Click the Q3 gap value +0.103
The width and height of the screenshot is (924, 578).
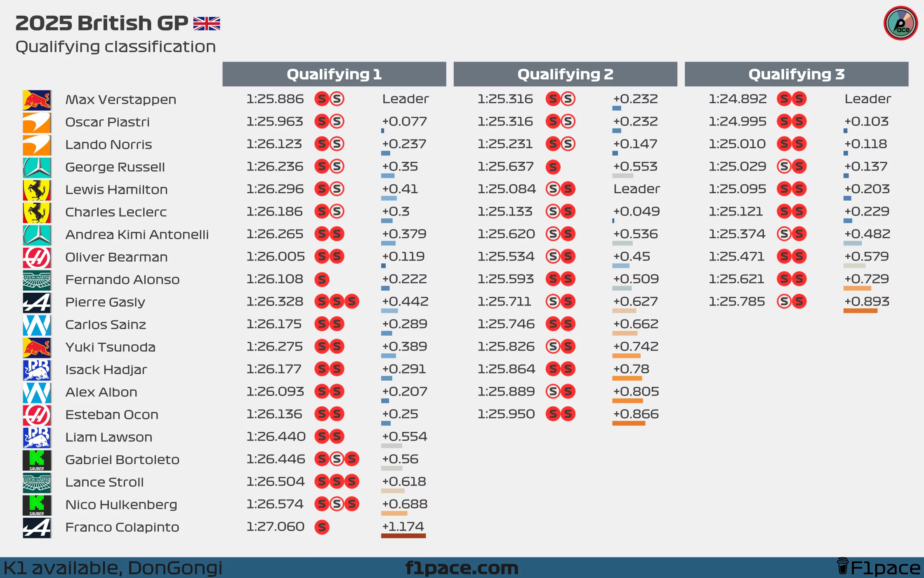[x=866, y=122]
